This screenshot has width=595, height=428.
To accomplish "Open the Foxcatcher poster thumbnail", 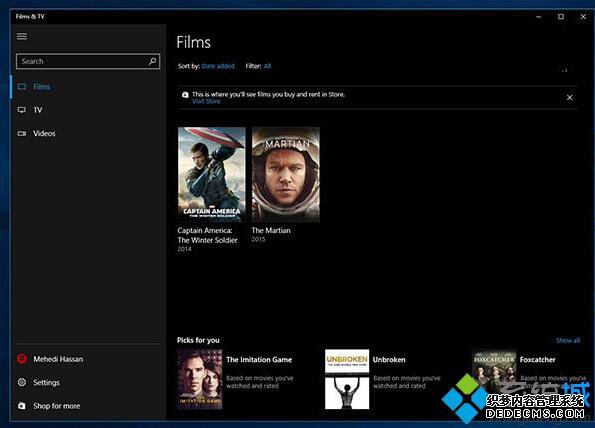I will click(494, 376).
